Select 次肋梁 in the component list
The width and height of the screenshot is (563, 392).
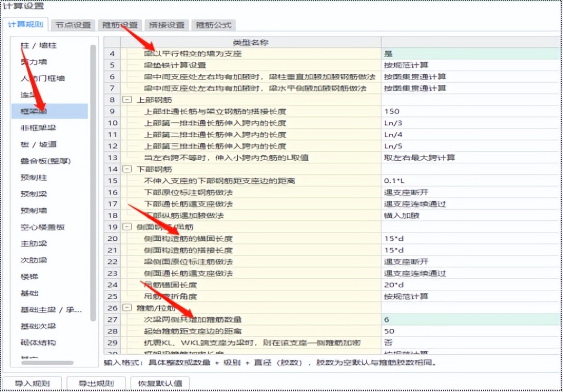[34, 260]
